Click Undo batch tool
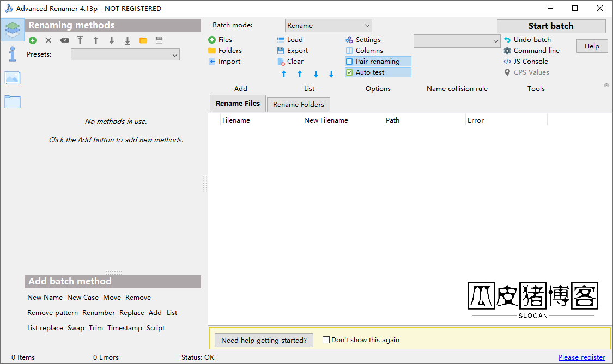Image resolution: width=613 pixels, height=364 pixels. coord(527,39)
